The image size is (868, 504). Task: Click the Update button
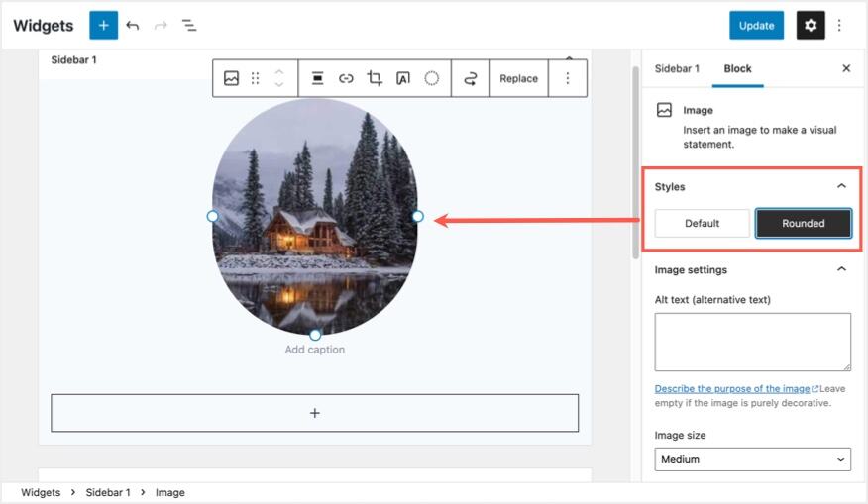click(x=756, y=26)
